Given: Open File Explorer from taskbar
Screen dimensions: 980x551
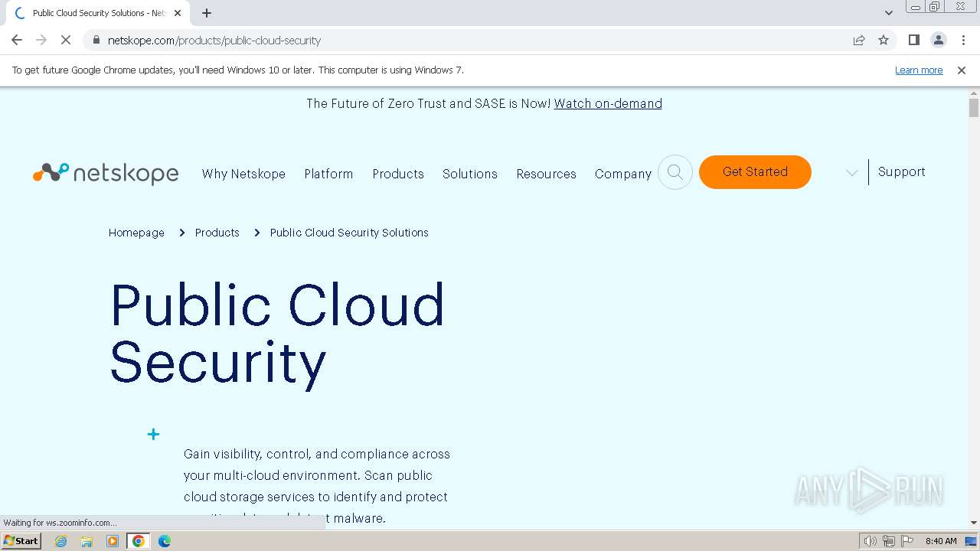Looking at the screenshot, I should tap(87, 541).
